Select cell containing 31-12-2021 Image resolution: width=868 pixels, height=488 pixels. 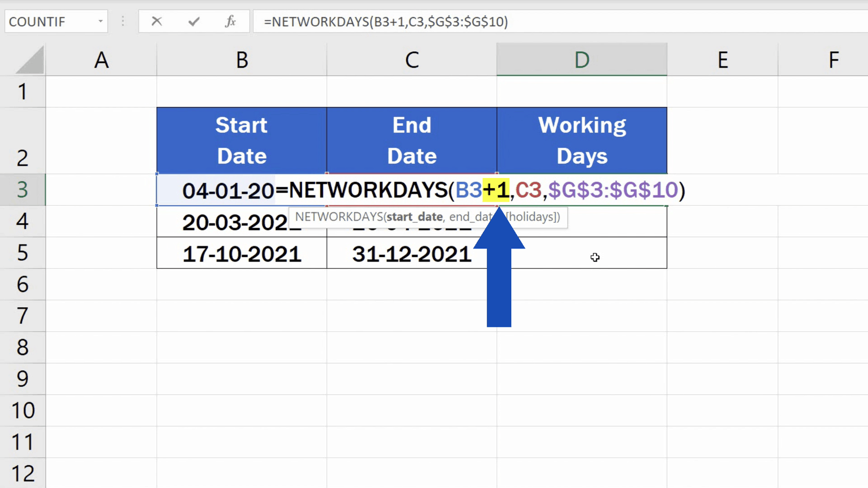point(412,253)
